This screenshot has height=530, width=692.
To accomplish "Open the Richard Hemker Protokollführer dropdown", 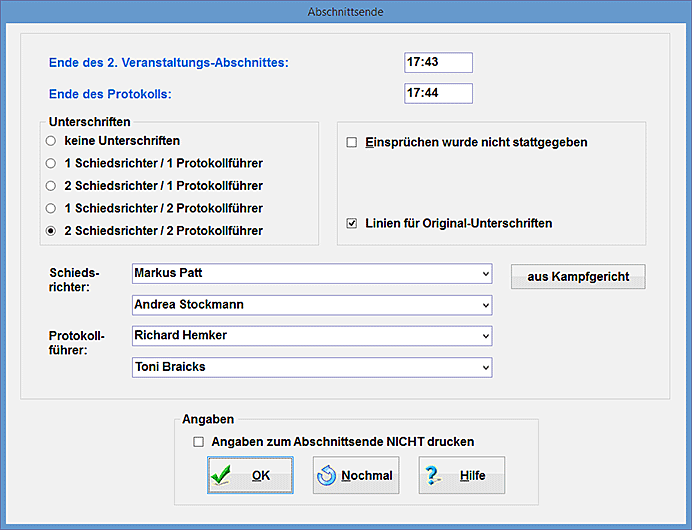I will pyautogui.click(x=485, y=336).
